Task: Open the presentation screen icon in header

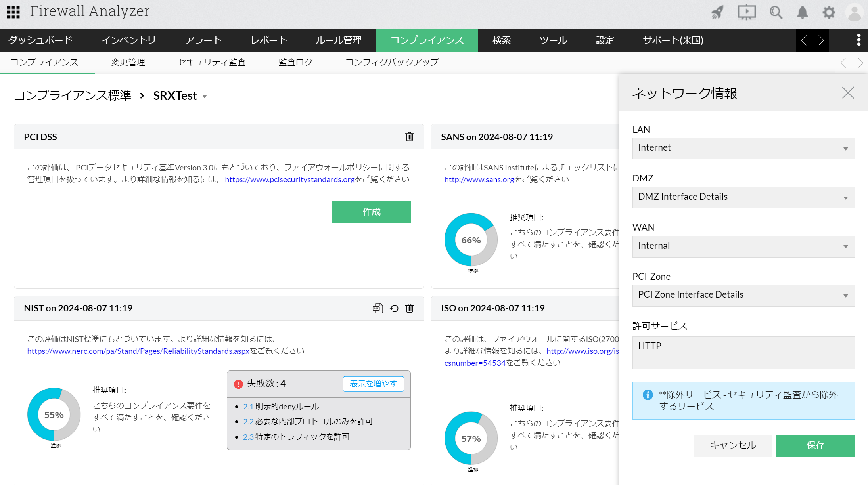Action: point(746,13)
